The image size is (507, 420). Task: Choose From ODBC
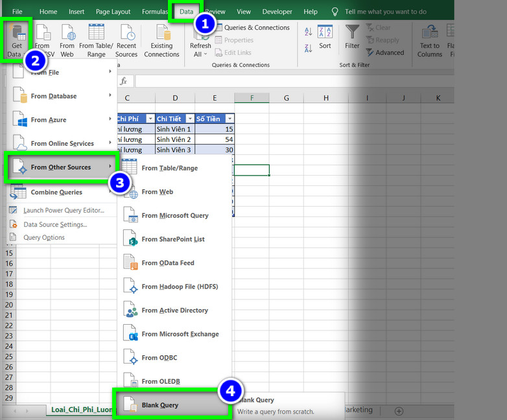pos(174,358)
